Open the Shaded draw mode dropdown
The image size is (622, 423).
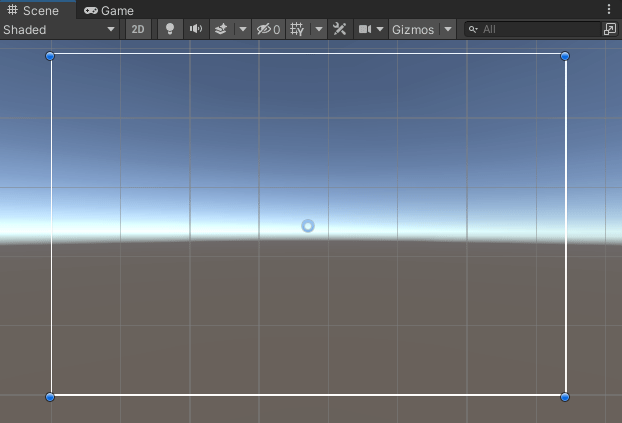pos(59,30)
